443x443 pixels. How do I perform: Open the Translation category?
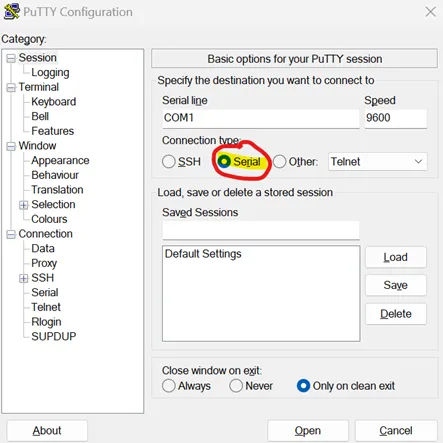[x=57, y=190]
